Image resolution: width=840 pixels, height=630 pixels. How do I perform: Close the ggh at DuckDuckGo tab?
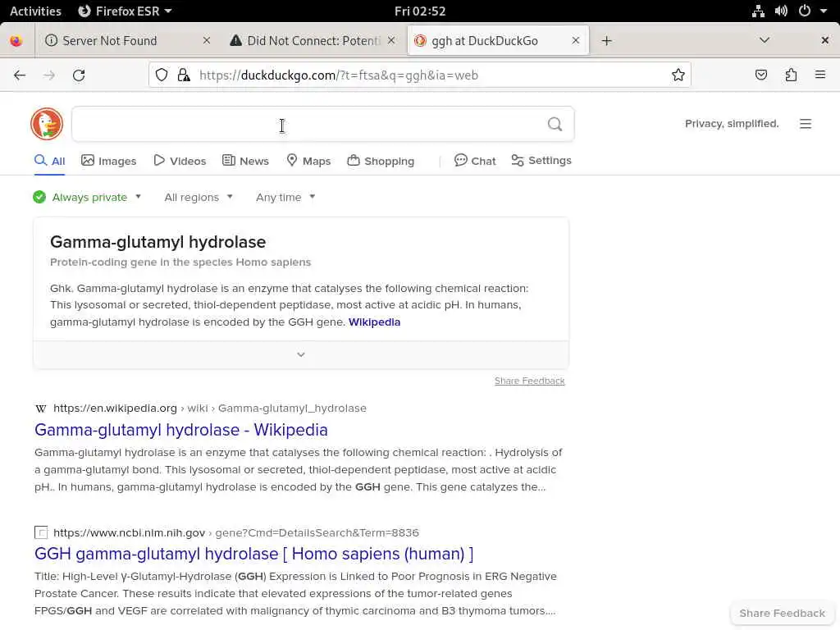pyautogui.click(x=575, y=41)
